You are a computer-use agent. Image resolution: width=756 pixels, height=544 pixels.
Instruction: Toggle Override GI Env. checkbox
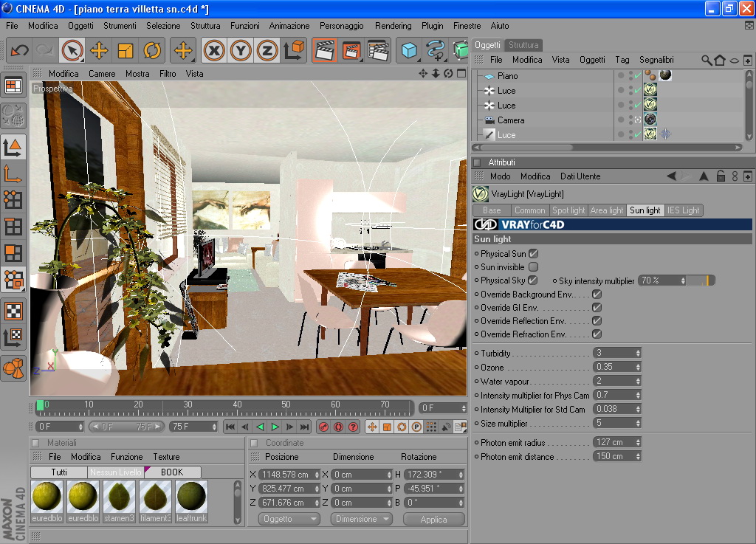[x=597, y=307]
